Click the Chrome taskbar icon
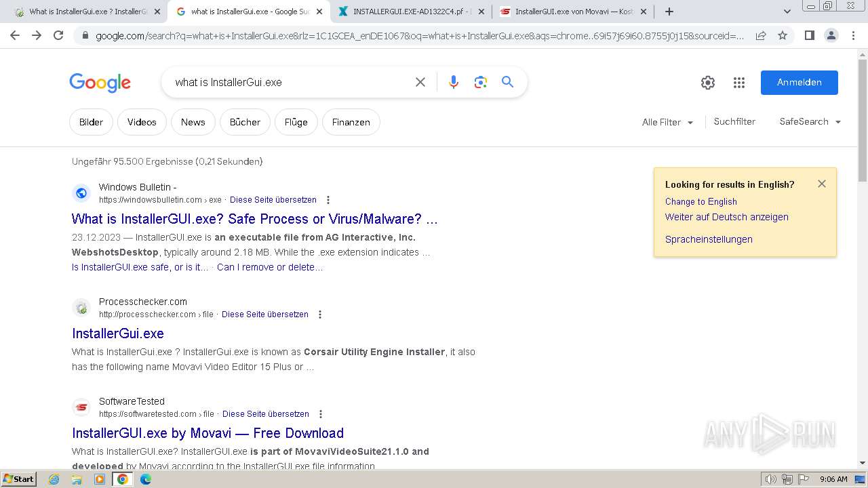Viewport: 868px width, 488px height. point(123,479)
